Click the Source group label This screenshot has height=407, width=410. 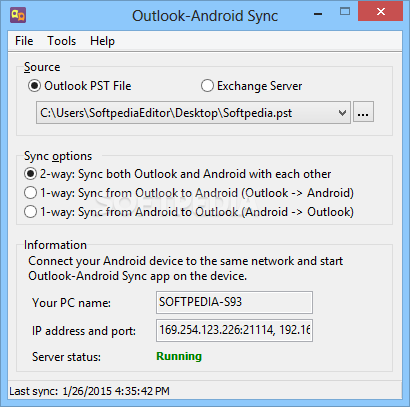pos(42,67)
